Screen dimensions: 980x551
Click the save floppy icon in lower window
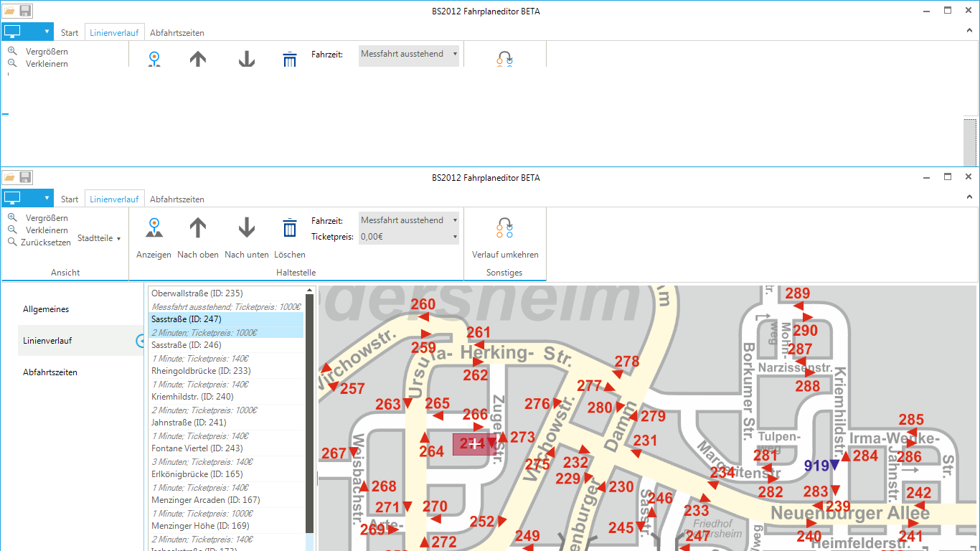pyautogui.click(x=25, y=177)
